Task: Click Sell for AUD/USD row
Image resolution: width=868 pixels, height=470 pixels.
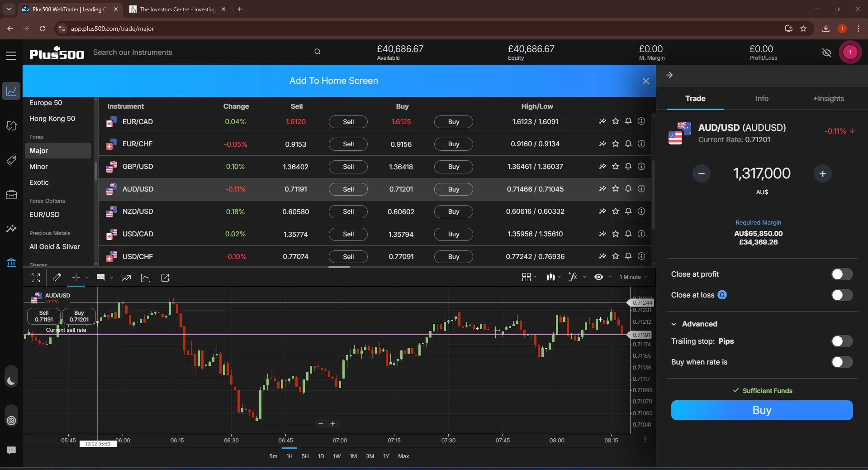Action: click(348, 189)
